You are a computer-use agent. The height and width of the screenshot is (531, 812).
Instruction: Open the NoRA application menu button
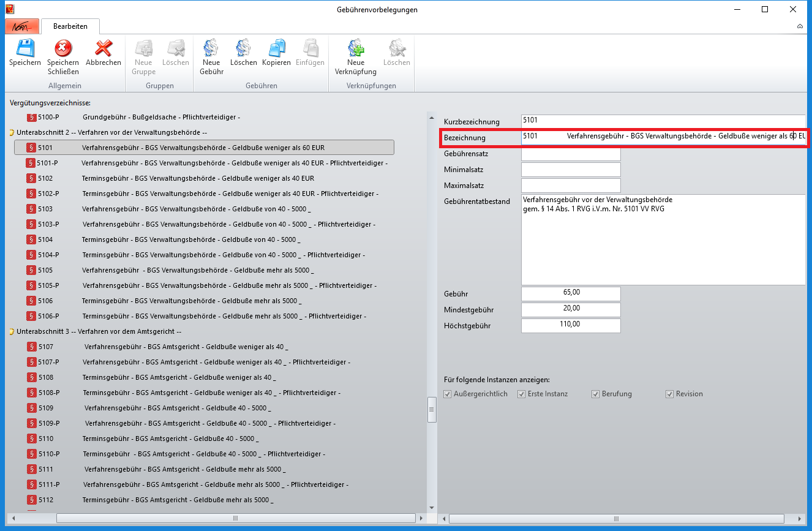point(22,26)
